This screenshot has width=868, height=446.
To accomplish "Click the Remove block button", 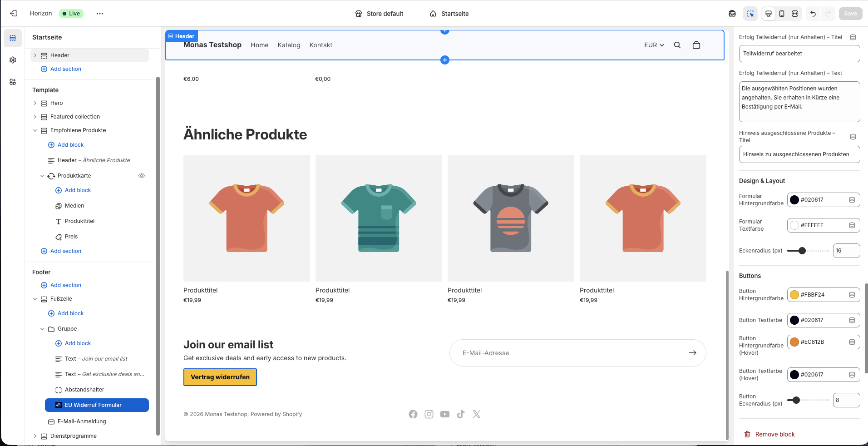I will click(770, 434).
